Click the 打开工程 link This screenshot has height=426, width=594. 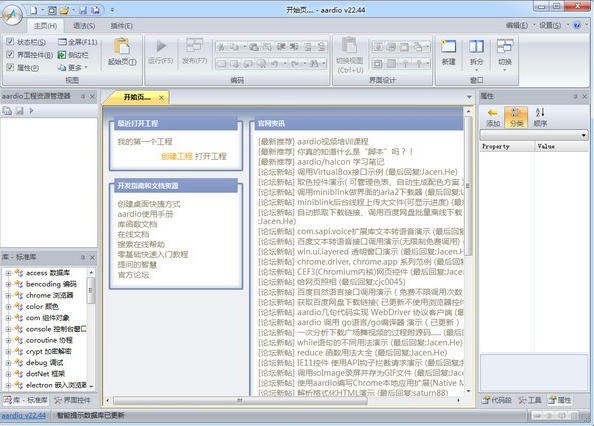coord(211,156)
